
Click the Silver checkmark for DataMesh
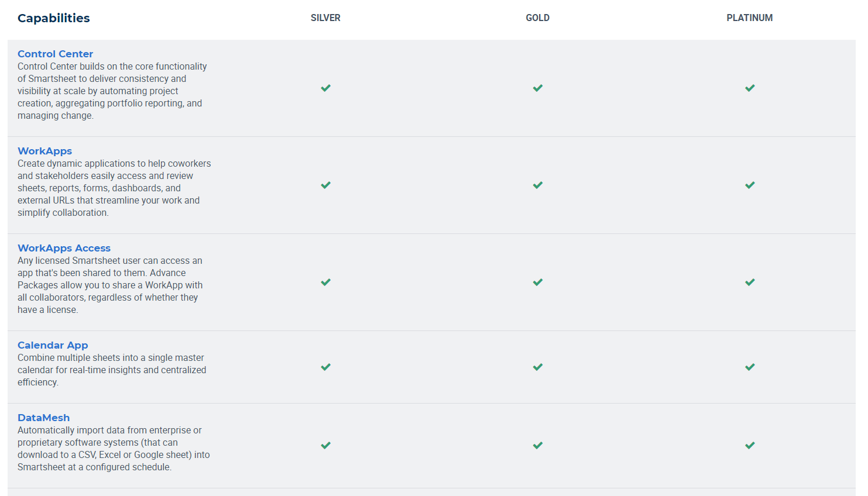click(x=325, y=445)
